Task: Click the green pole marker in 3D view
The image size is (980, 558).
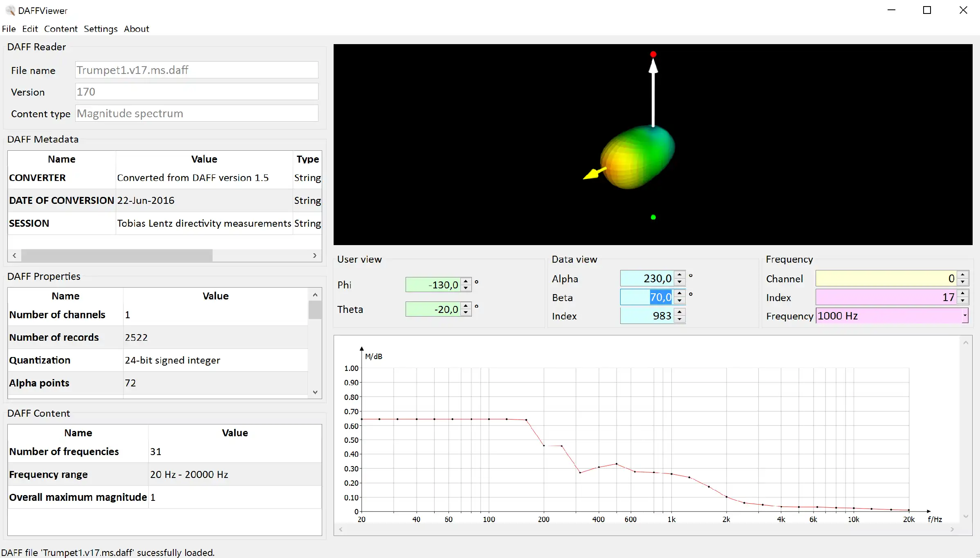Action: (x=653, y=217)
